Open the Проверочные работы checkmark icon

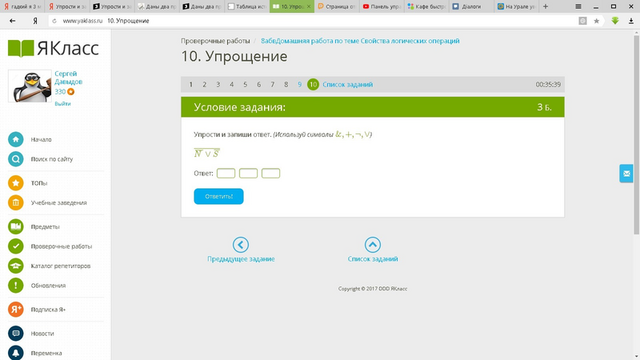(16, 246)
